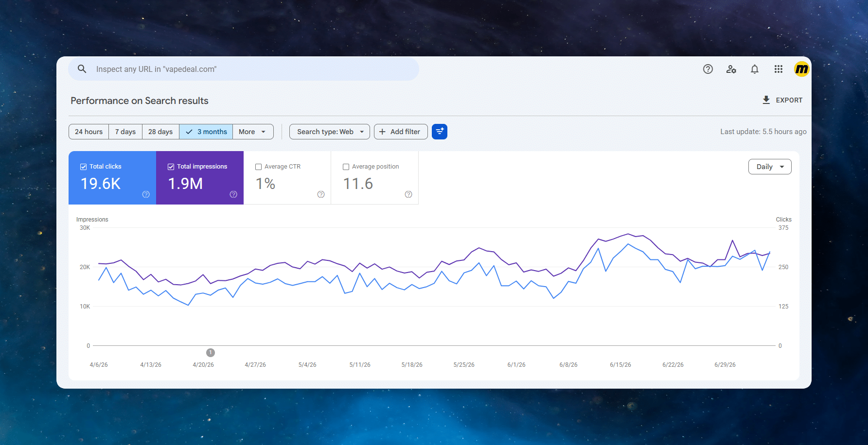This screenshot has width=868, height=445.
Task: Click the Average position help icon
Action: pyautogui.click(x=408, y=194)
